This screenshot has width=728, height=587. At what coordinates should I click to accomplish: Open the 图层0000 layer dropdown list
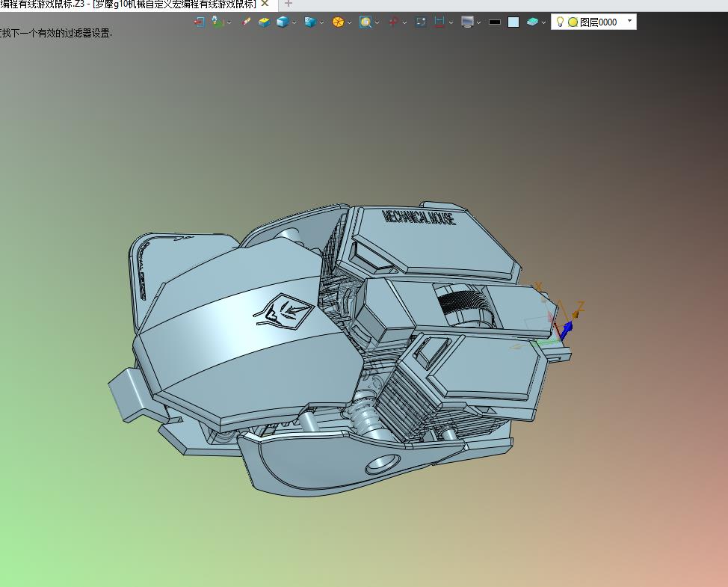tap(629, 21)
